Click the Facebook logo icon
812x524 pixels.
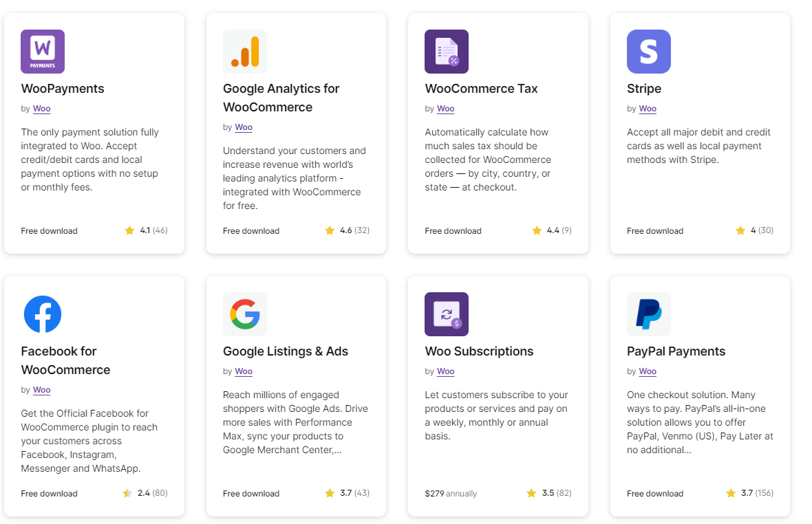[43, 314]
